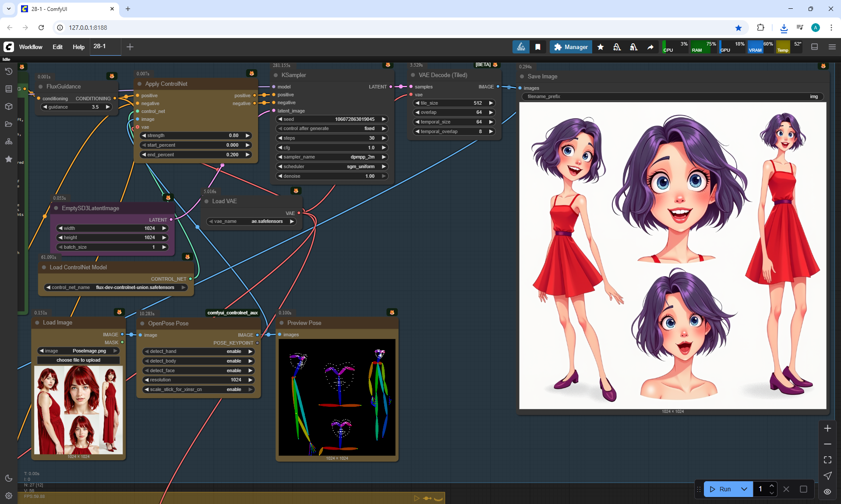Image resolution: width=841 pixels, height=504 pixels.
Task: Toggle link visibility eye icon
Action: pos(827,492)
